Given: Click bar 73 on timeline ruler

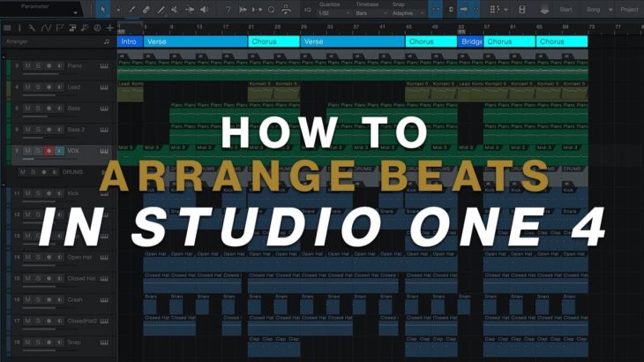Looking at the screenshot, I should (x=591, y=27).
